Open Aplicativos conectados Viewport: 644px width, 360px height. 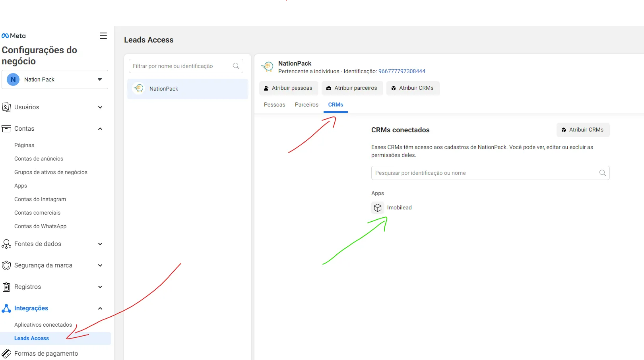click(x=43, y=325)
